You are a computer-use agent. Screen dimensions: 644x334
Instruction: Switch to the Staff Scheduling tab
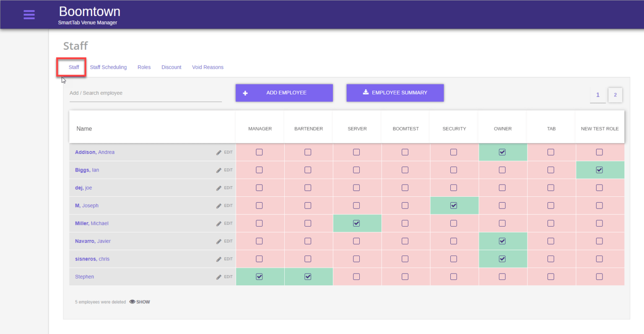(108, 67)
